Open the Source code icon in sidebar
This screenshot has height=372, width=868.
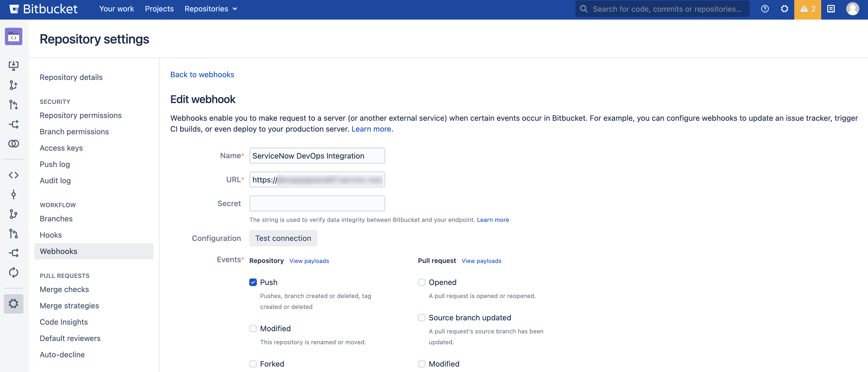pos(14,175)
